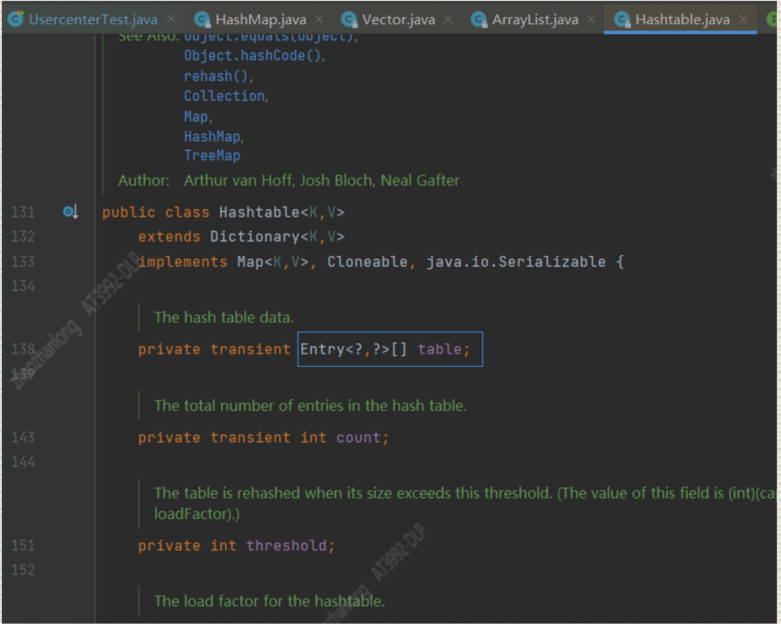The height and width of the screenshot is (624, 781).
Task: Click the implemented-methods gutter icon at line 131
Action: point(71,212)
